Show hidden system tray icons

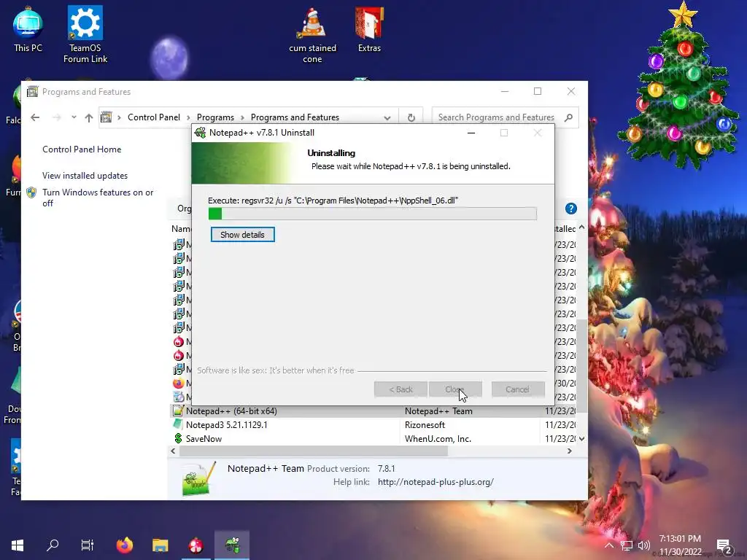(609, 545)
